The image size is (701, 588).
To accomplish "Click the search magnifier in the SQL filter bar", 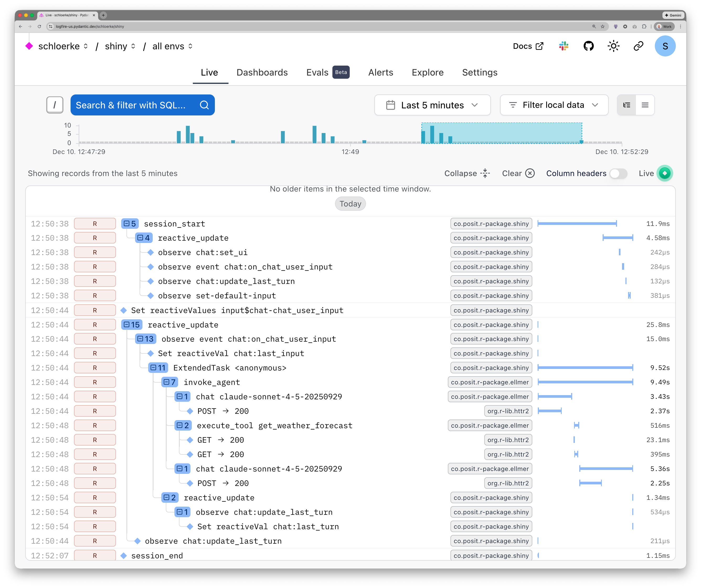I will click(204, 105).
